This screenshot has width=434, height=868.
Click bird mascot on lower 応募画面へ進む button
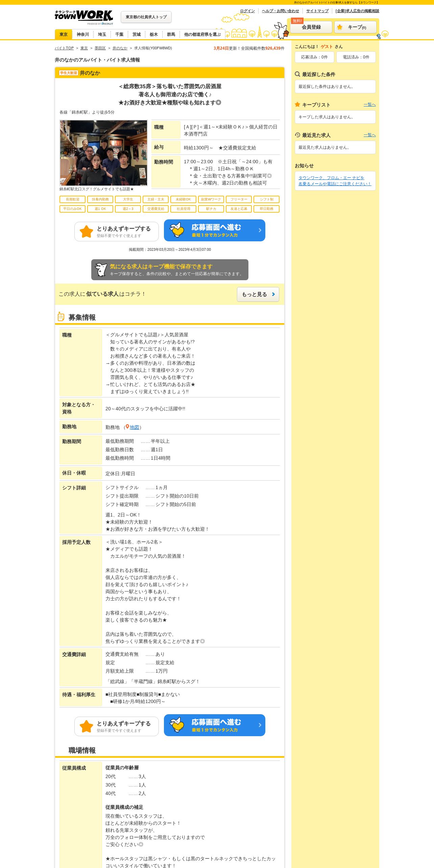tap(177, 725)
